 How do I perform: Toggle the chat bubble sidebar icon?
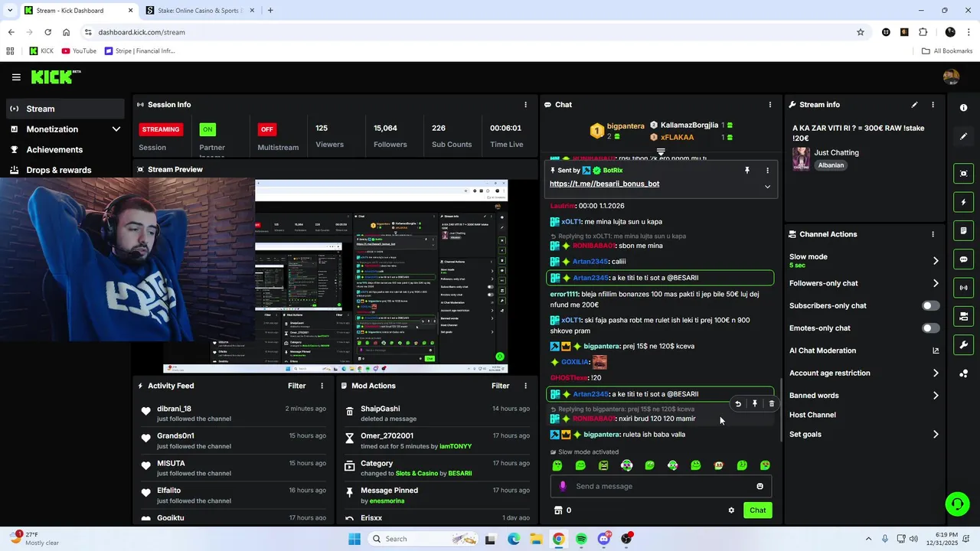click(963, 259)
